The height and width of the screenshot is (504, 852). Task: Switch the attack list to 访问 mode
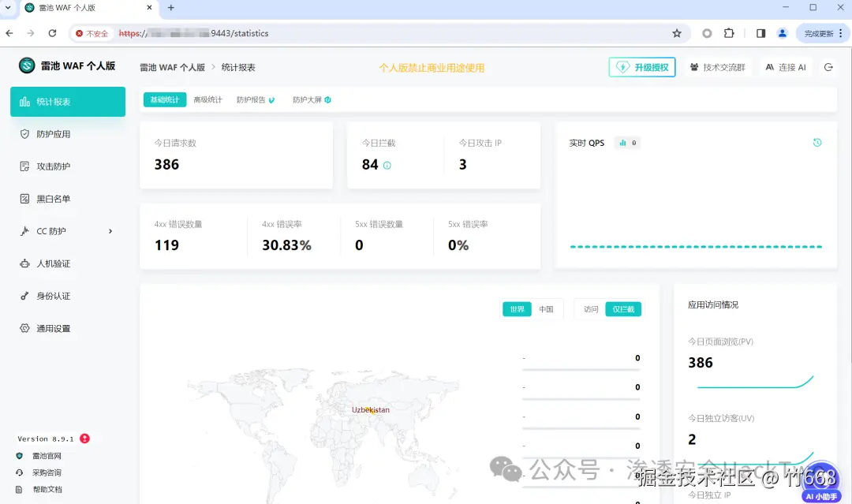coord(590,309)
